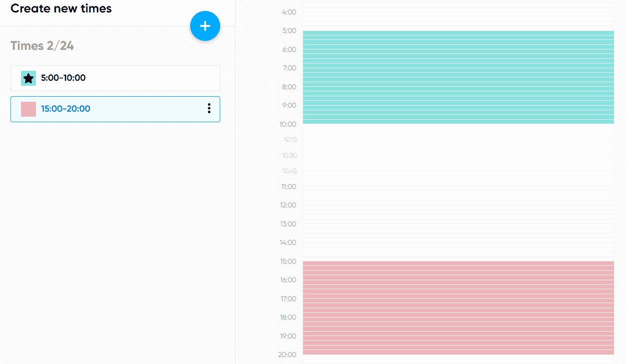Click the pink color swatch beside 15:00-20:00
Image resolution: width=627 pixels, height=364 pixels.
click(28, 109)
